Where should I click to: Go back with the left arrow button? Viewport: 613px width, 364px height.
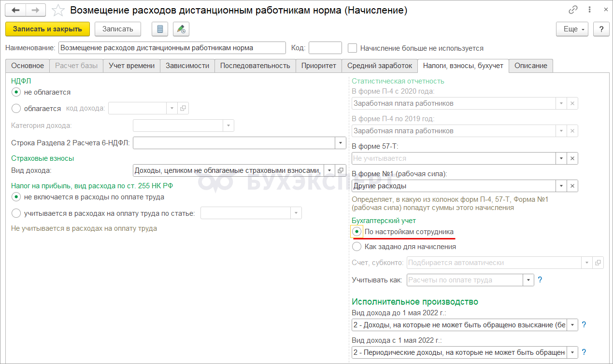(x=15, y=10)
